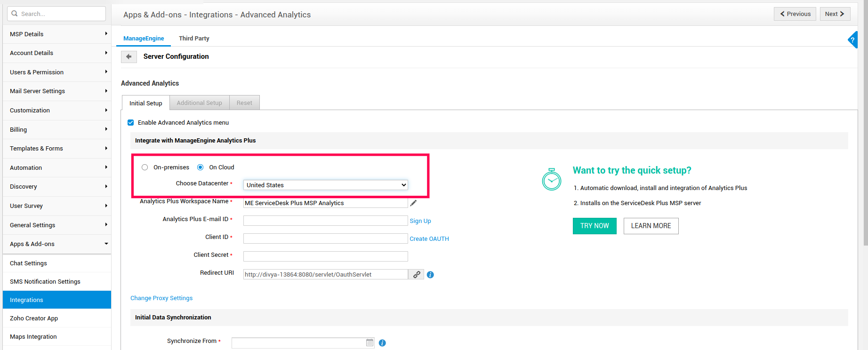
Task: Click the back arrow beside Server Configuration
Action: tap(129, 56)
